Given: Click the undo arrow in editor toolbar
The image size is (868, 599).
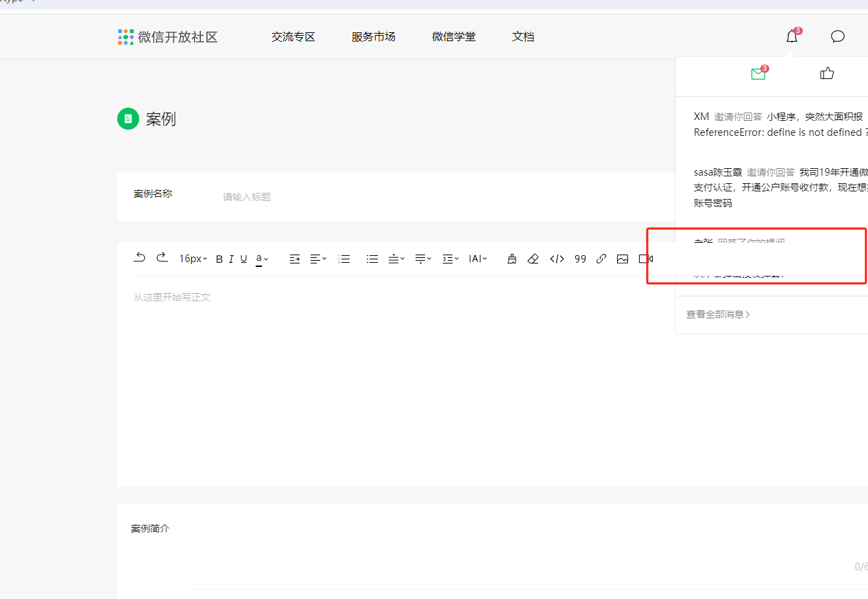Looking at the screenshot, I should [x=140, y=258].
